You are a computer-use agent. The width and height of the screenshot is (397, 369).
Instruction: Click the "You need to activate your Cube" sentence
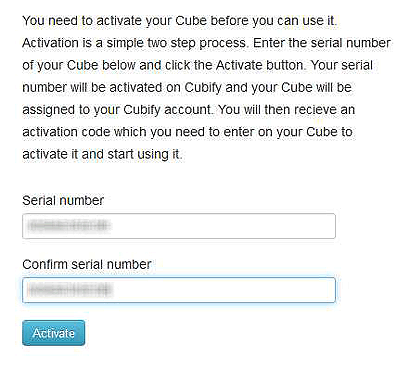[179, 21]
